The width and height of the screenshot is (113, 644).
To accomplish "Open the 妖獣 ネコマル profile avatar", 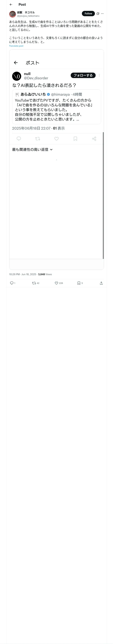I will [13, 14].
